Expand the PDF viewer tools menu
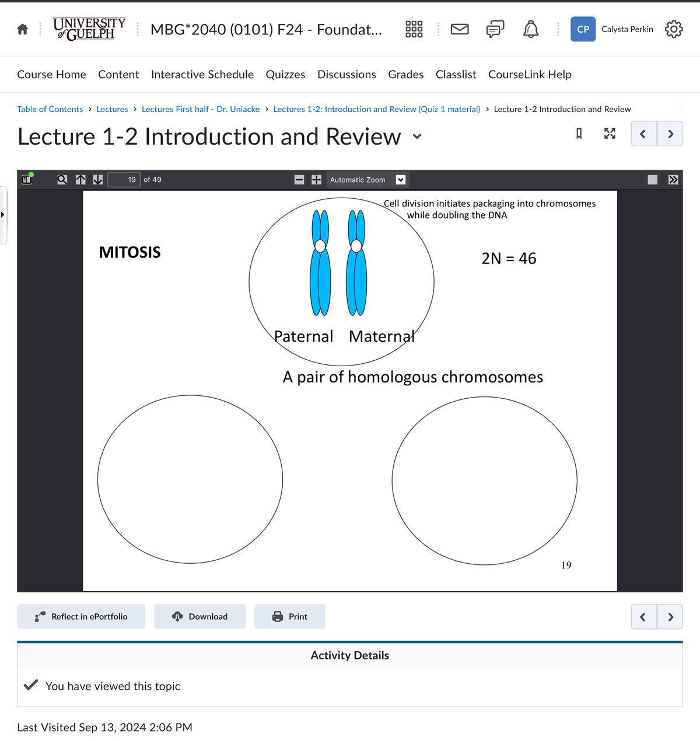The image size is (700, 741). (x=673, y=180)
